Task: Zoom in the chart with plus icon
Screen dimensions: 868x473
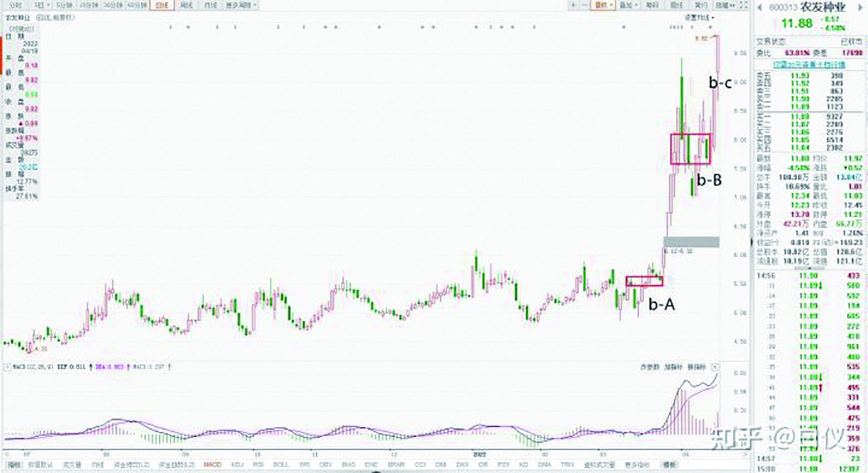Action: click(x=573, y=5)
